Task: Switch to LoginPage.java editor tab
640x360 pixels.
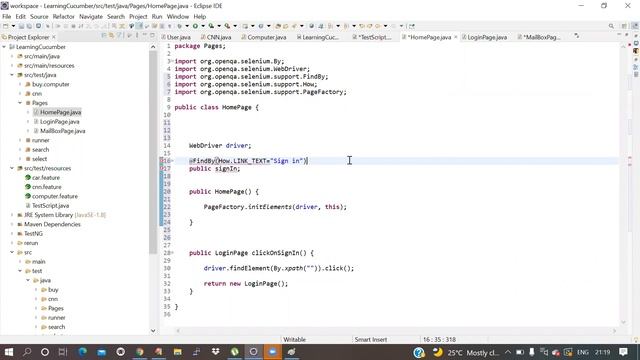Action: [x=484, y=37]
